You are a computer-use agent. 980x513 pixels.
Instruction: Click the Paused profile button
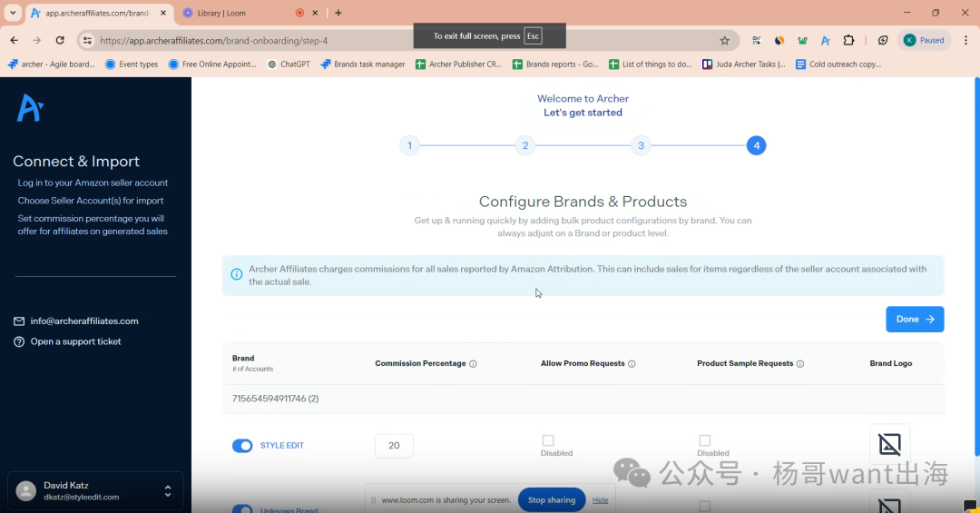coord(925,40)
